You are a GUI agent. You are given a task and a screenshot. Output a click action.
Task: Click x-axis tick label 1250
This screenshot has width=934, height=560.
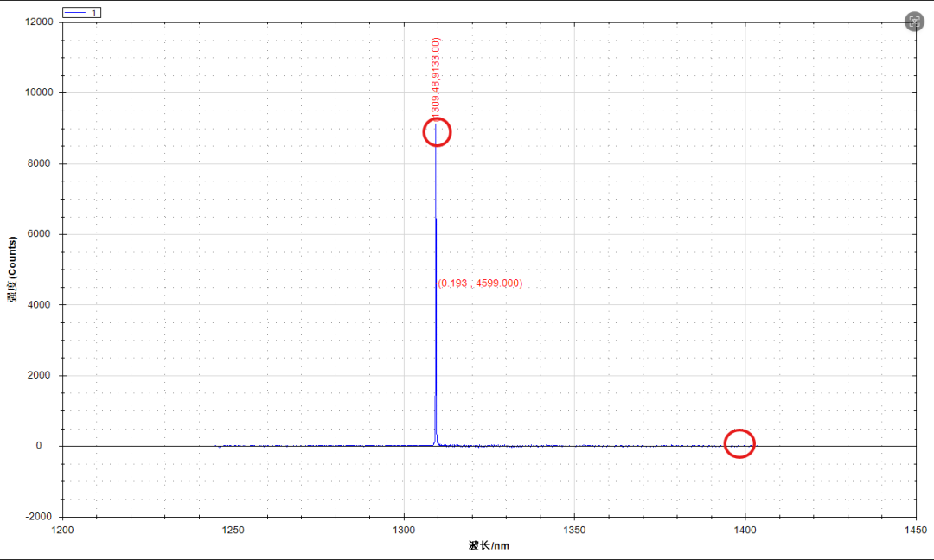tap(233, 530)
